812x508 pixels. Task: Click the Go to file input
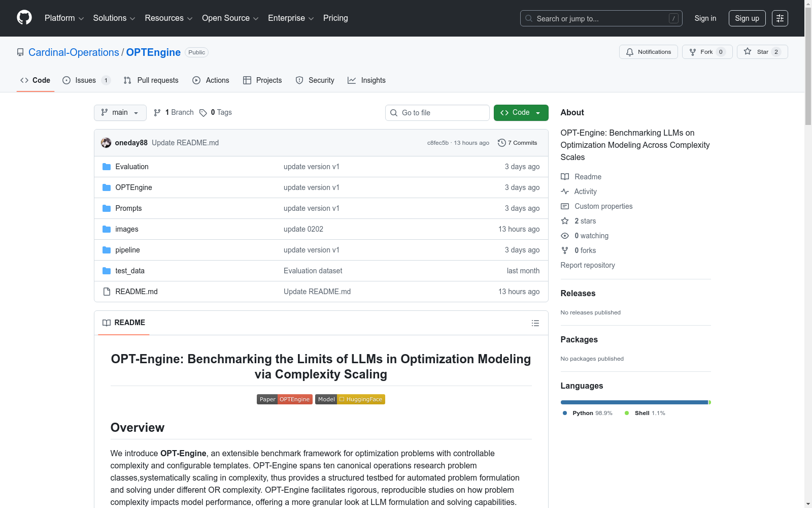pyautogui.click(x=437, y=113)
